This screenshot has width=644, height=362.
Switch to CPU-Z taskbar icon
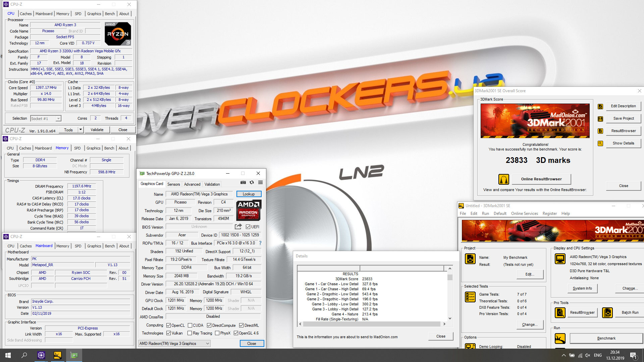pos(41,355)
